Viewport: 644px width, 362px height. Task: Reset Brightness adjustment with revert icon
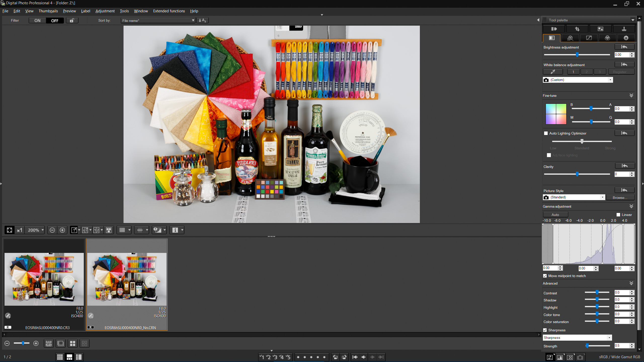point(624,47)
